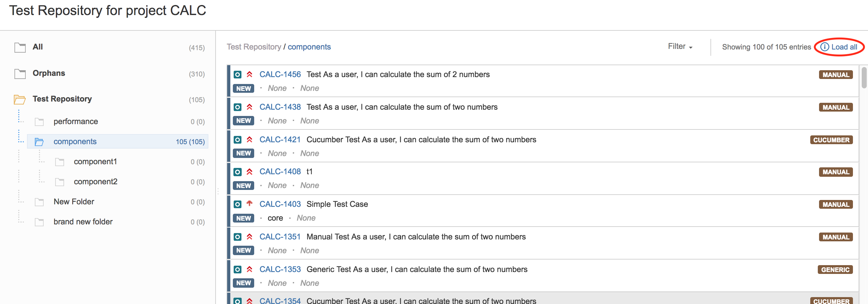Click the open Test Repository folder icon
868x304 pixels.
pos(19,99)
